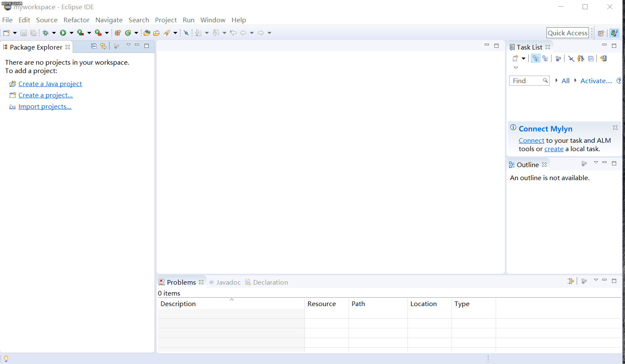
Task: Click the Previous Annotation toolbar icon
Action: coord(216,33)
